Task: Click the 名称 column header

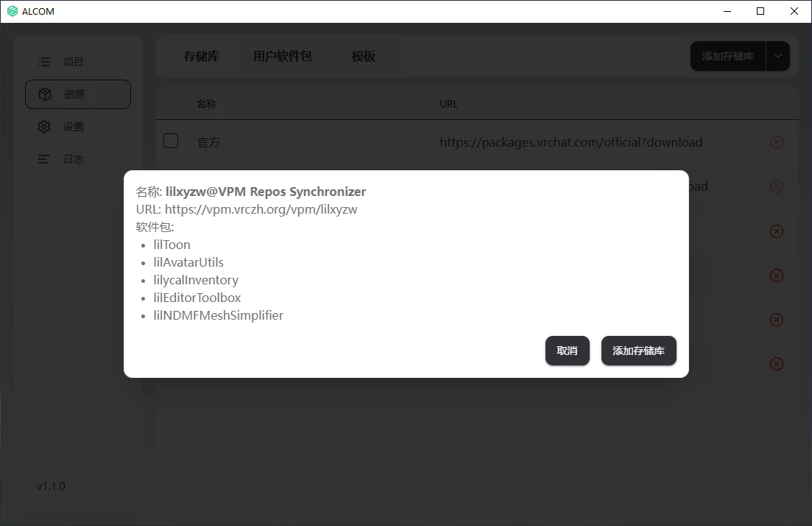Action: [x=207, y=104]
